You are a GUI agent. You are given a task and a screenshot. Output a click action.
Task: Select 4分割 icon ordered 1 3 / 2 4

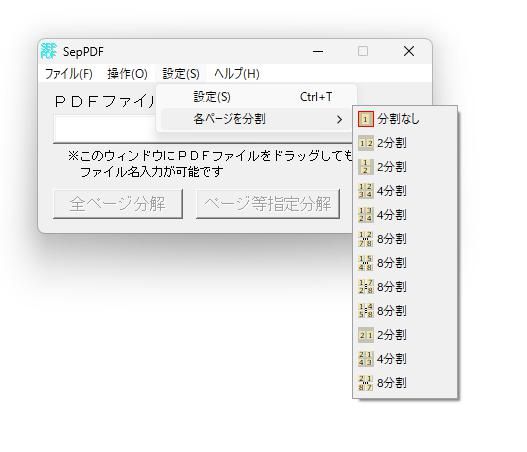[366, 215]
